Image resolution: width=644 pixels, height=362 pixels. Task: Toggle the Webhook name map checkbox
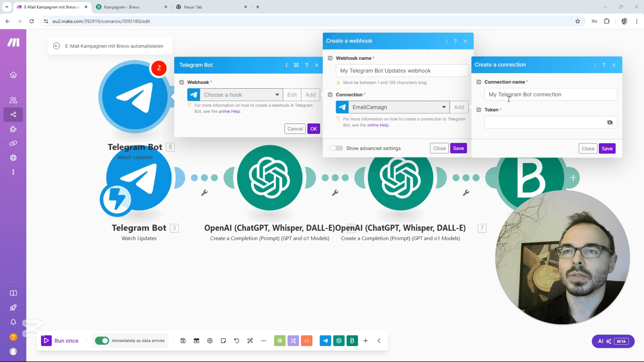click(330, 58)
